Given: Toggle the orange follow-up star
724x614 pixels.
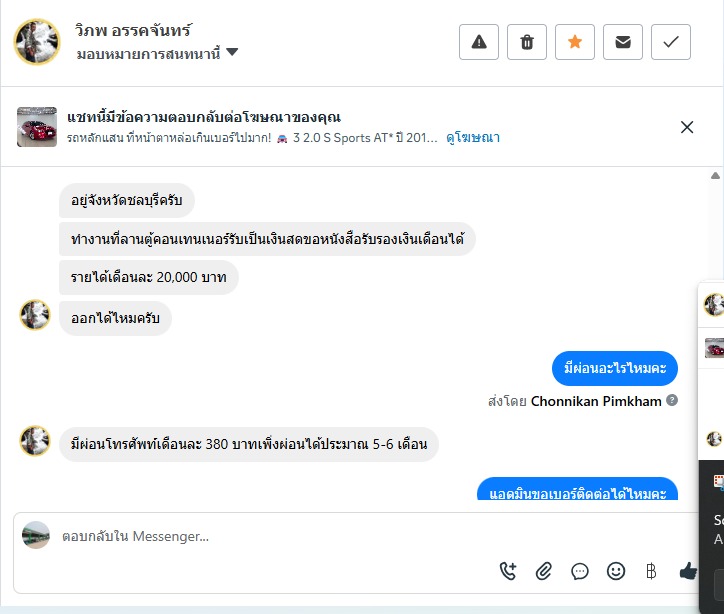Looking at the screenshot, I should [x=575, y=42].
